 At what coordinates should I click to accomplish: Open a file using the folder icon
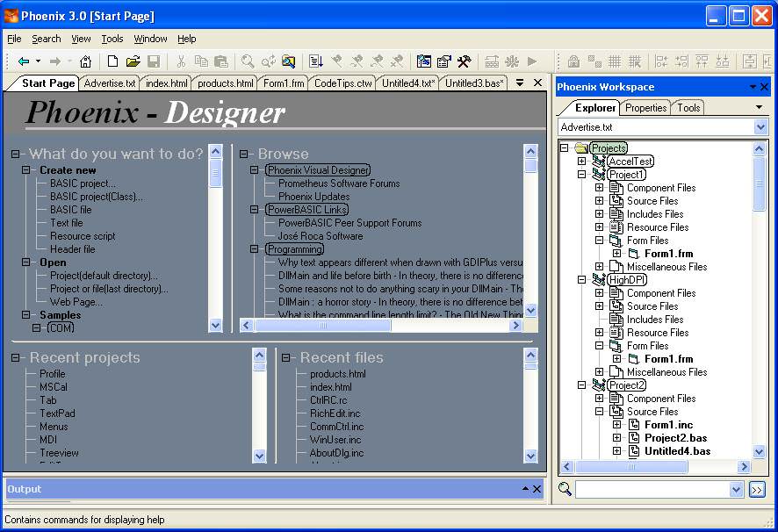[x=133, y=61]
